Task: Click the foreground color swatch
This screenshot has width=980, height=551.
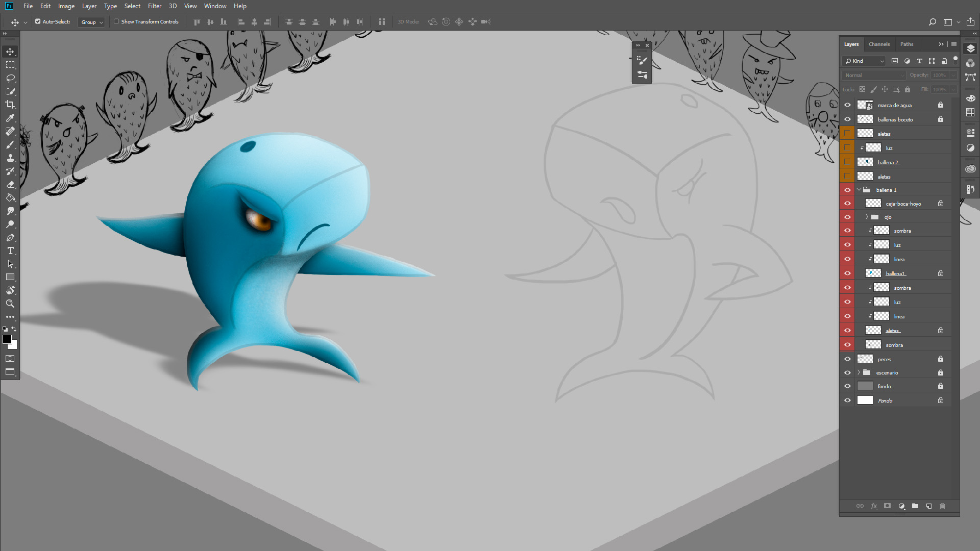Action: [x=7, y=339]
